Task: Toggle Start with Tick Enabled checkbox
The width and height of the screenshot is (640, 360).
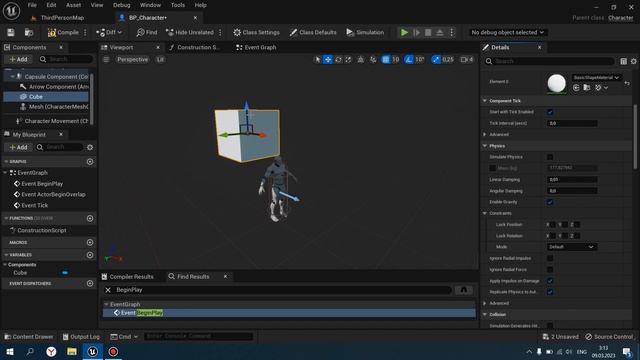Action: pos(550,112)
